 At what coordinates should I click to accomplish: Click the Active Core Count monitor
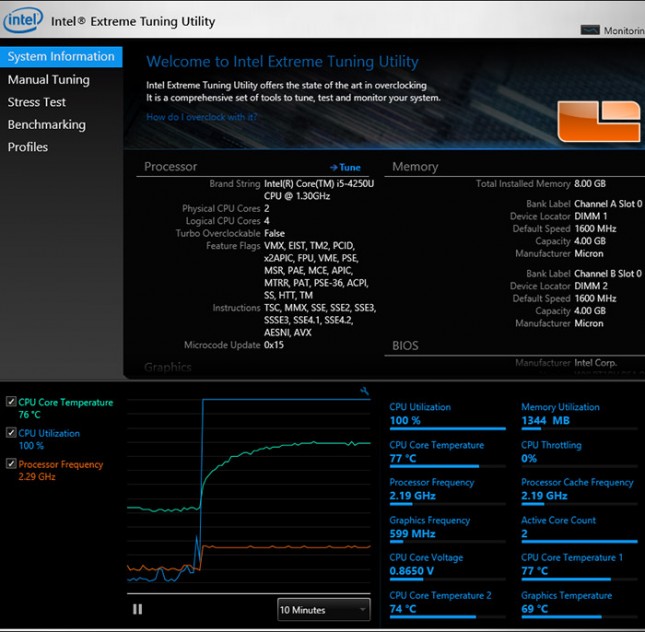[579, 529]
